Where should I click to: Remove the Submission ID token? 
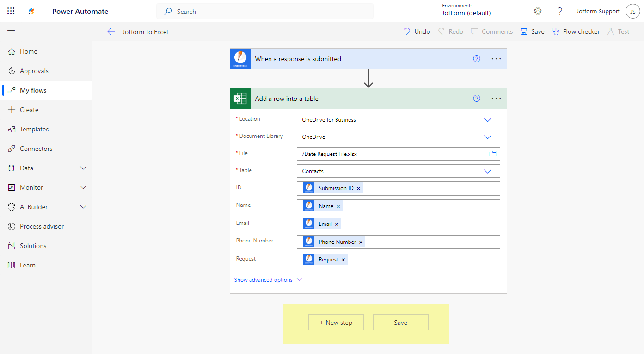[x=358, y=189]
